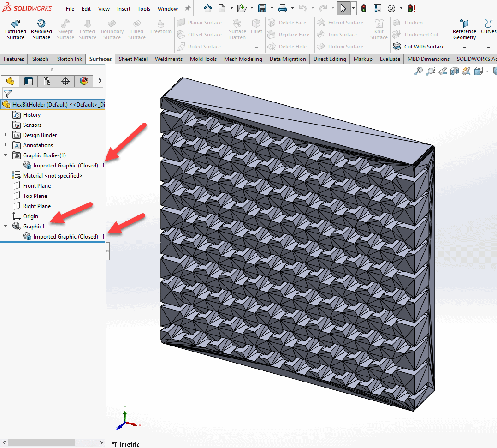Open the Tools menu
Viewport: 497px width, 448px height.
coord(144,9)
